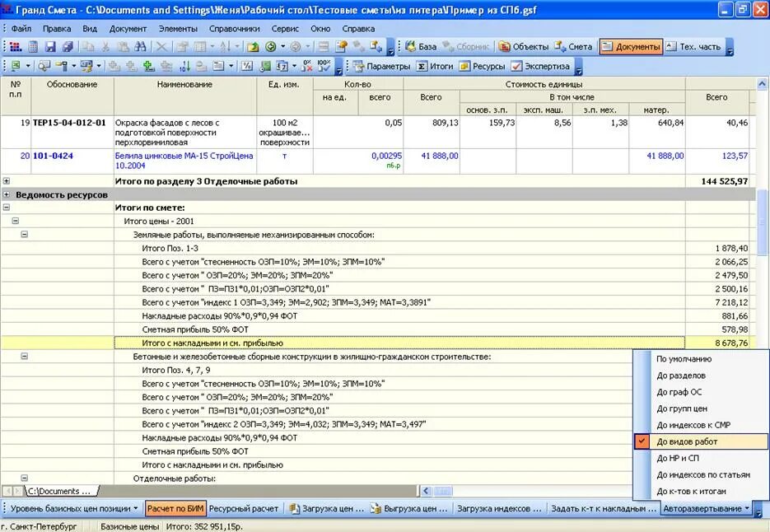Open the calculator icon in toolbar

(x=33, y=47)
